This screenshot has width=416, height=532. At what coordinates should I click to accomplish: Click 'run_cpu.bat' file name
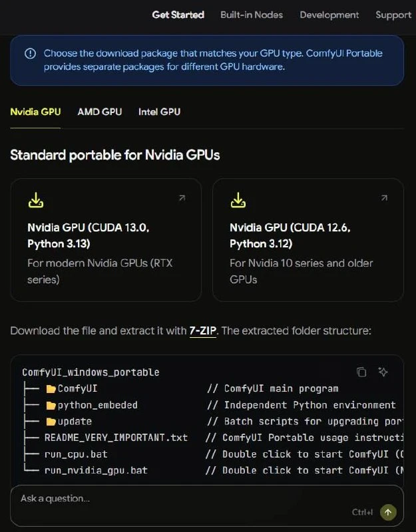[76, 454]
